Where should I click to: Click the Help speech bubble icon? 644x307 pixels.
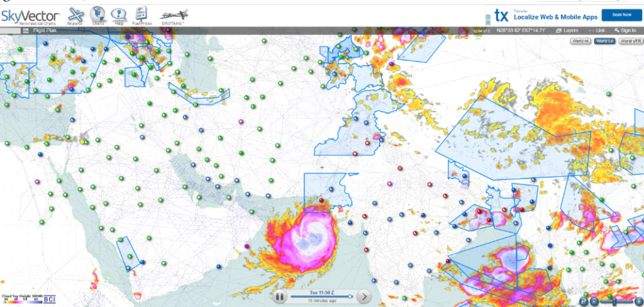118,15
